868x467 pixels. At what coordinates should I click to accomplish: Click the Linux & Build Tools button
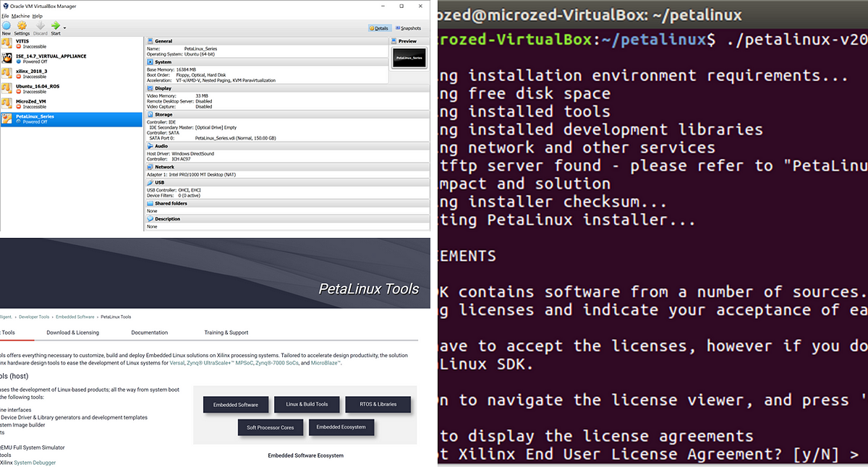pyautogui.click(x=307, y=404)
